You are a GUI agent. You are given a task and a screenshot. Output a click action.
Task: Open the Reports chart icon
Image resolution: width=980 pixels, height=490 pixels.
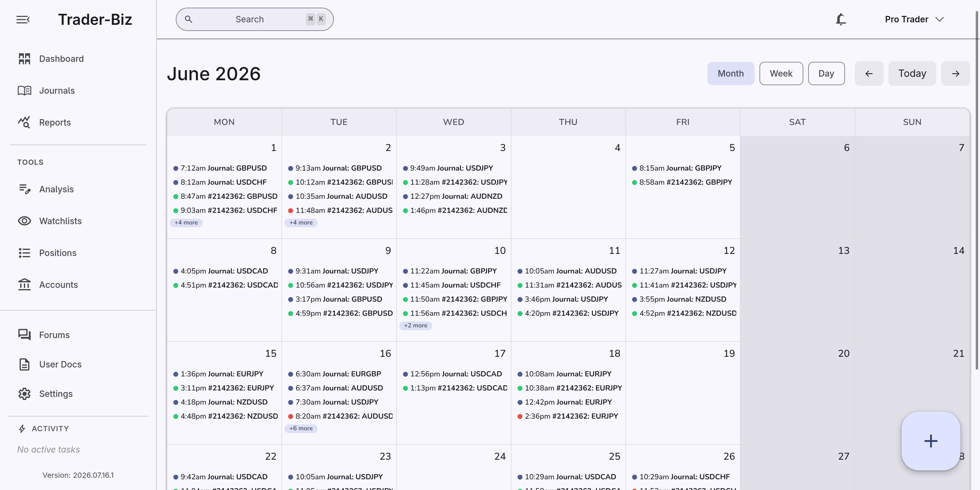coord(24,122)
